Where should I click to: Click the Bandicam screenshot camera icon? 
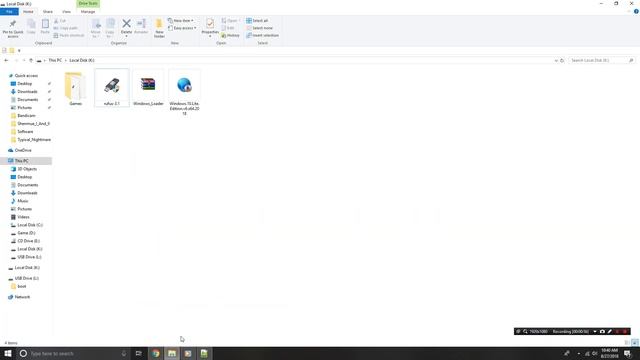coord(602,331)
